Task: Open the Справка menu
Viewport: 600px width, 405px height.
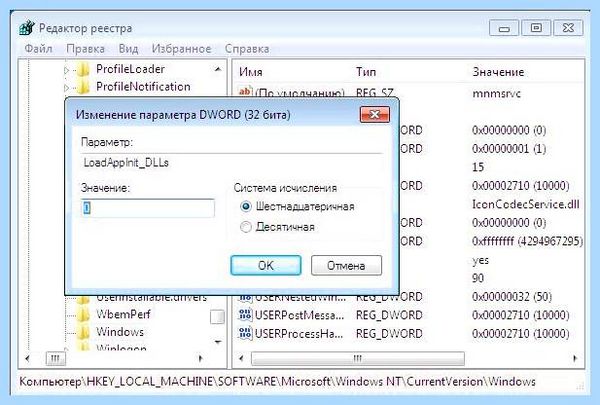Action: coord(247,49)
